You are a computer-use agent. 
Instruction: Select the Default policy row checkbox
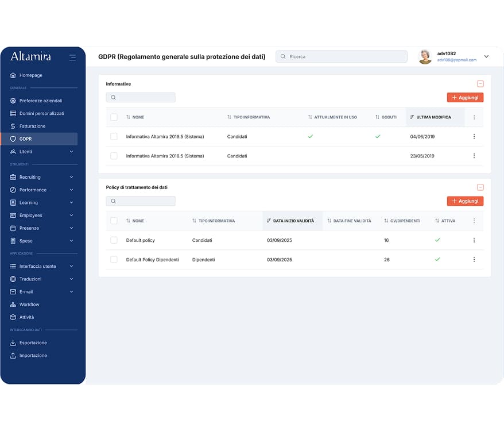point(114,240)
